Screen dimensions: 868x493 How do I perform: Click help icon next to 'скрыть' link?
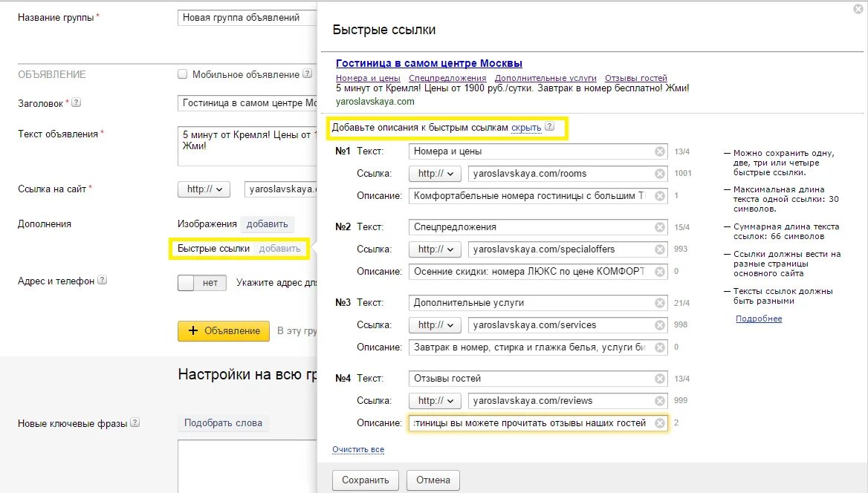(x=549, y=127)
